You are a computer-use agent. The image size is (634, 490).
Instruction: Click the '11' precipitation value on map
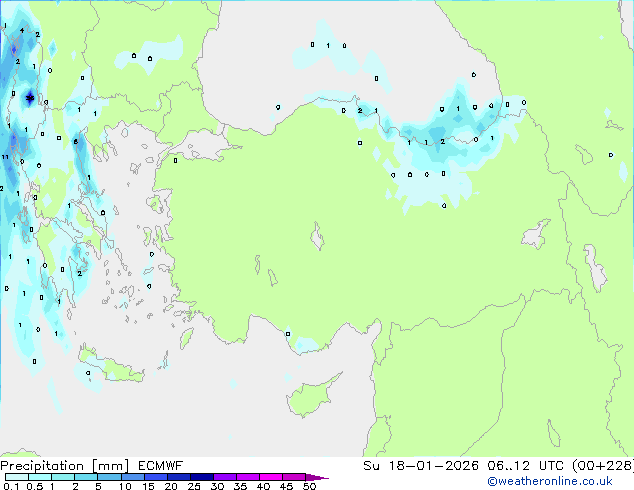(x=5, y=157)
